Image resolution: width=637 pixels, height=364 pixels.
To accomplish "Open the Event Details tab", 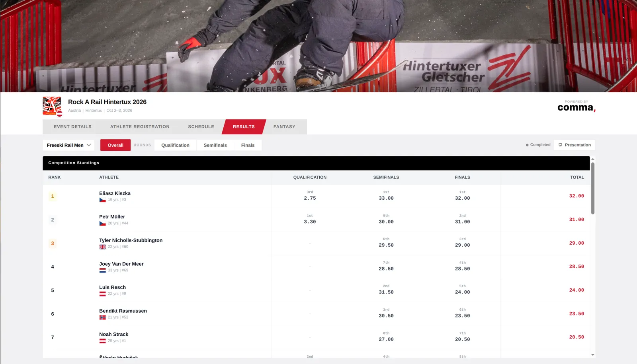I will pyautogui.click(x=73, y=127).
